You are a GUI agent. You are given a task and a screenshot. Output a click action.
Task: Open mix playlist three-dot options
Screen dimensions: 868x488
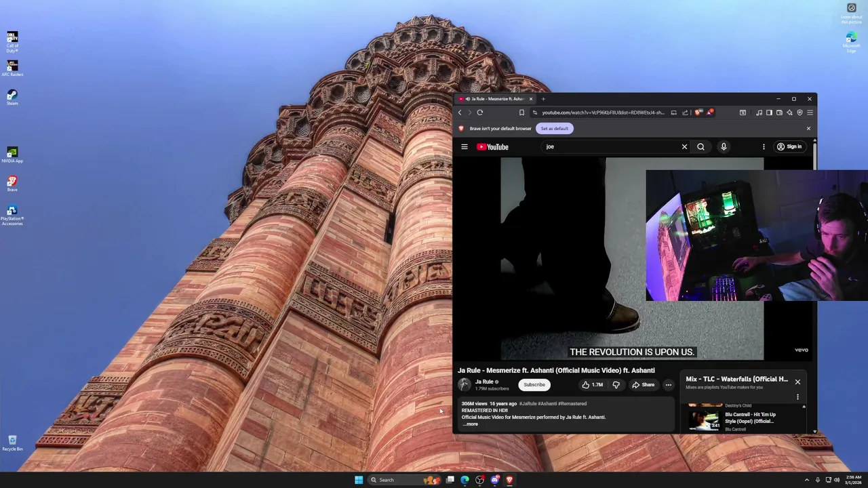(797, 397)
